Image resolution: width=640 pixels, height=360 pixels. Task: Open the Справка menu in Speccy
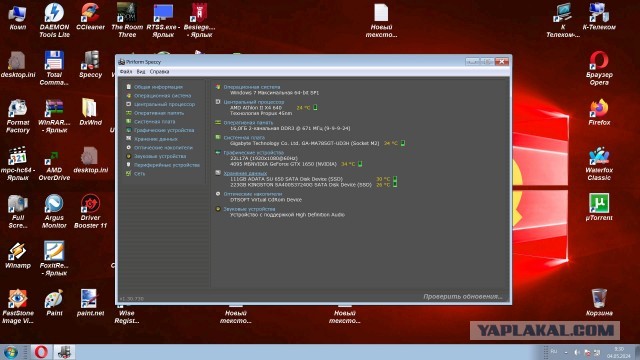click(159, 71)
